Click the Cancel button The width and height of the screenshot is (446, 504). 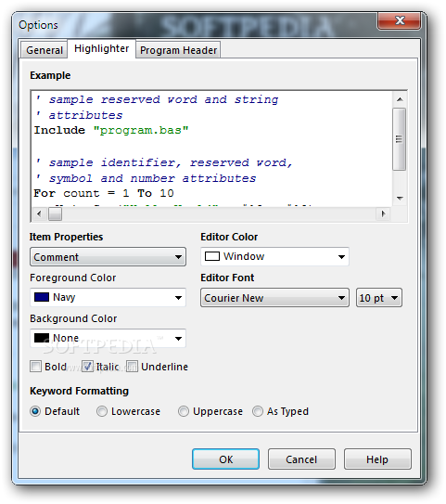[x=301, y=459]
